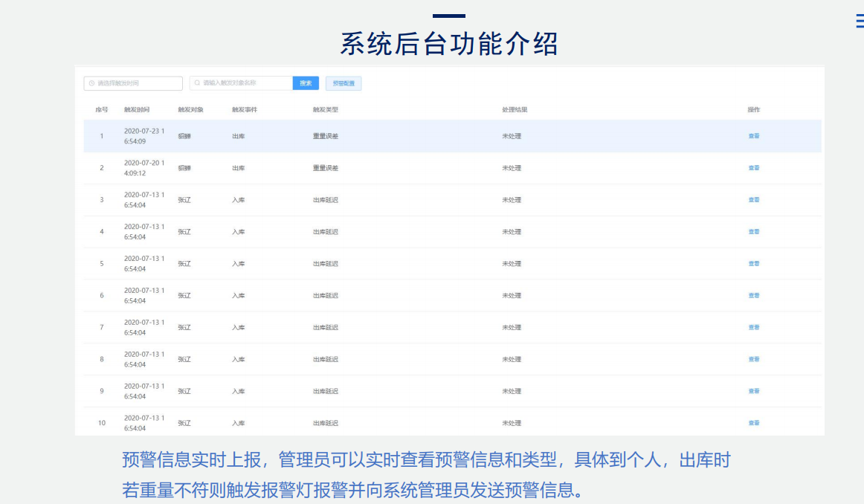Click 未处理 status in row 5

512,264
